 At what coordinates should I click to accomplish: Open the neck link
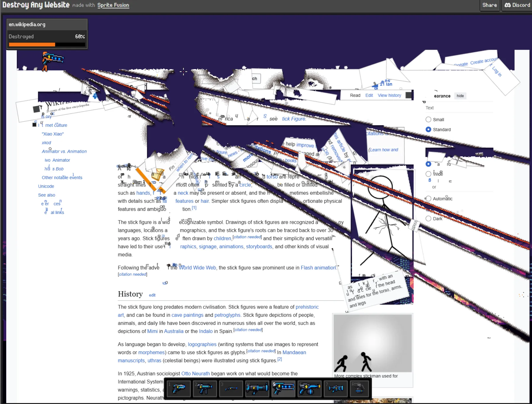tap(183, 193)
